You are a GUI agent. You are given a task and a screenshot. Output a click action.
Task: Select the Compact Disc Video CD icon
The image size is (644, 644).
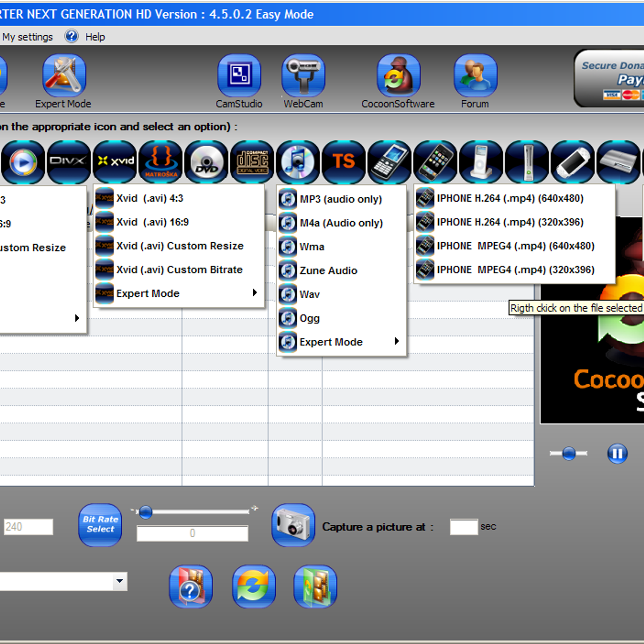(252, 162)
